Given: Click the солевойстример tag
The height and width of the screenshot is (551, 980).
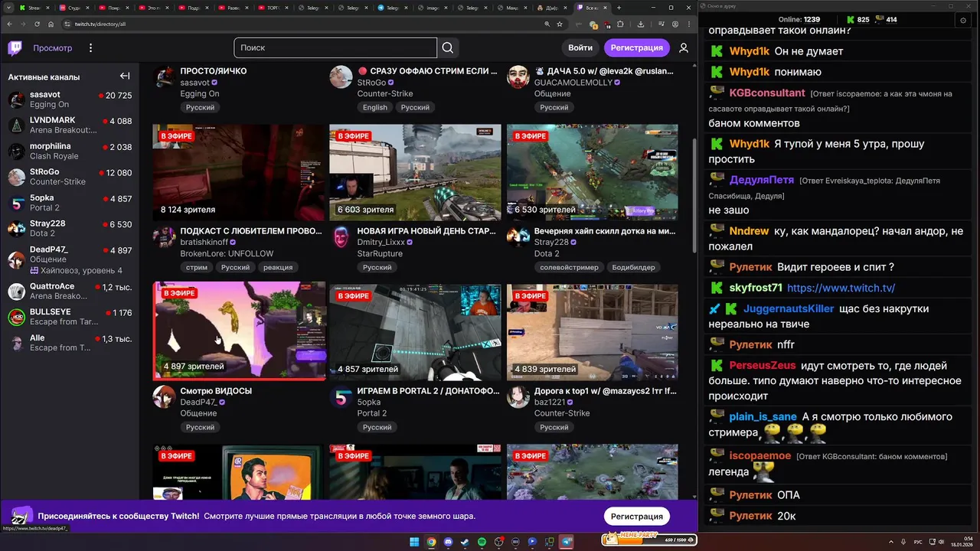Looking at the screenshot, I should [x=569, y=267].
